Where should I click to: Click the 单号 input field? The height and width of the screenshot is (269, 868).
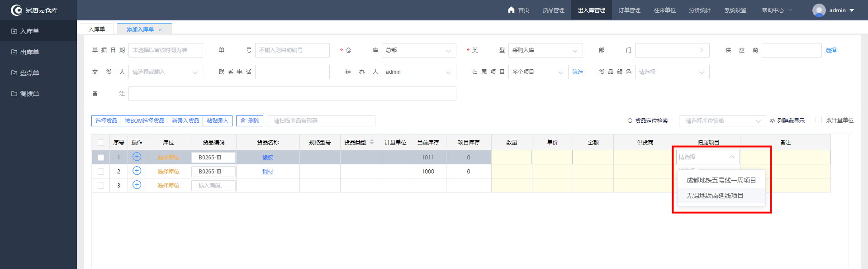[292, 50]
